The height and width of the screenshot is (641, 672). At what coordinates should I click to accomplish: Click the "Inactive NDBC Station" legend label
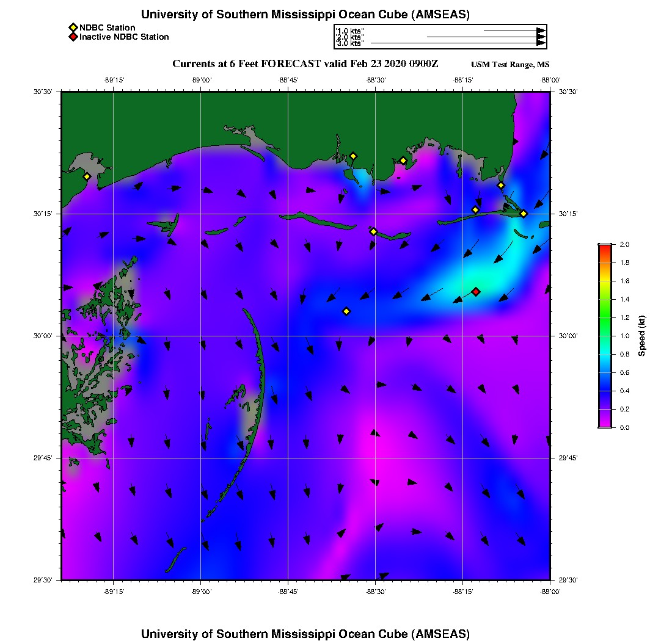[x=124, y=37]
